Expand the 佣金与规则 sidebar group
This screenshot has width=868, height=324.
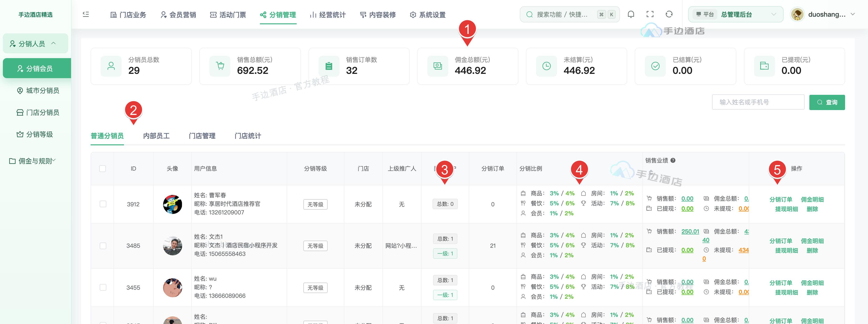33,161
